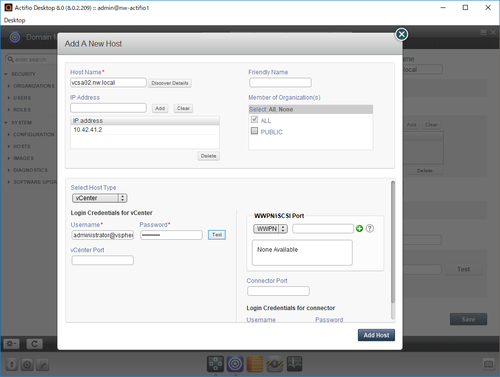Expand HOSTS in the sidebar

click(9, 146)
